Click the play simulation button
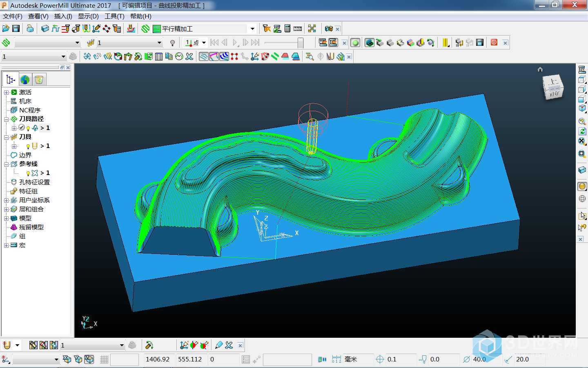588x368 pixels. 235,43
